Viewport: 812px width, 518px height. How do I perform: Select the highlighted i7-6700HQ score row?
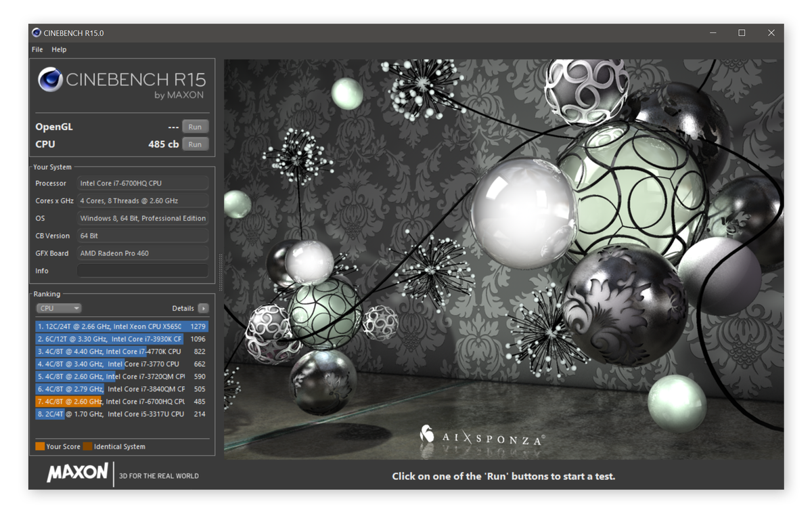(122, 402)
